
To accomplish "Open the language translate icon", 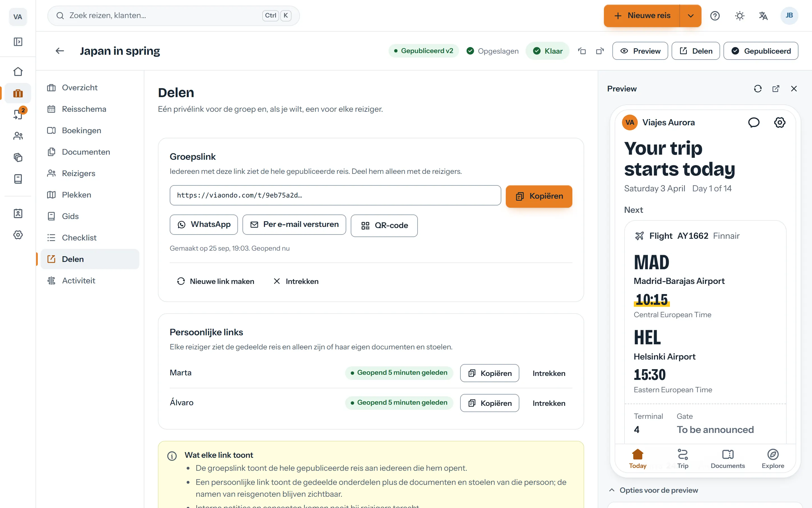I will (x=763, y=16).
